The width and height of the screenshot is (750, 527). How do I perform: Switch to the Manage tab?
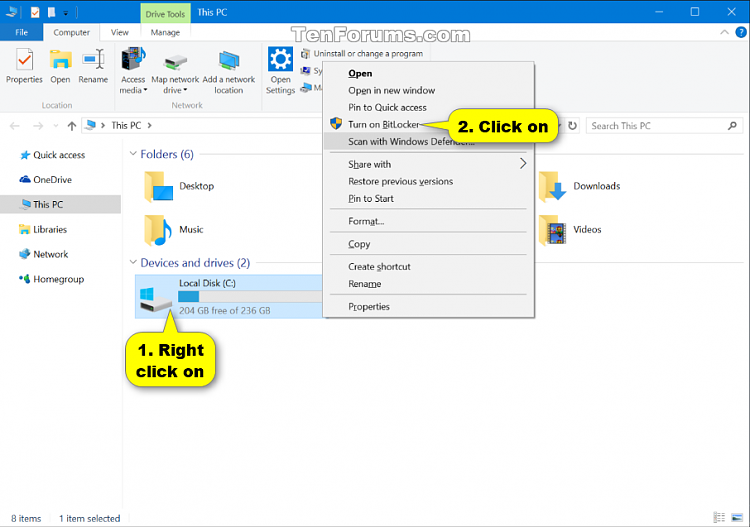pos(165,33)
